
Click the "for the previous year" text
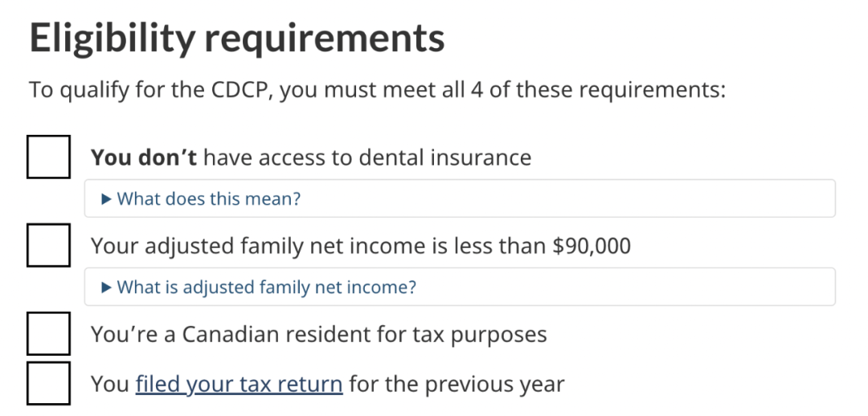pos(457,384)
